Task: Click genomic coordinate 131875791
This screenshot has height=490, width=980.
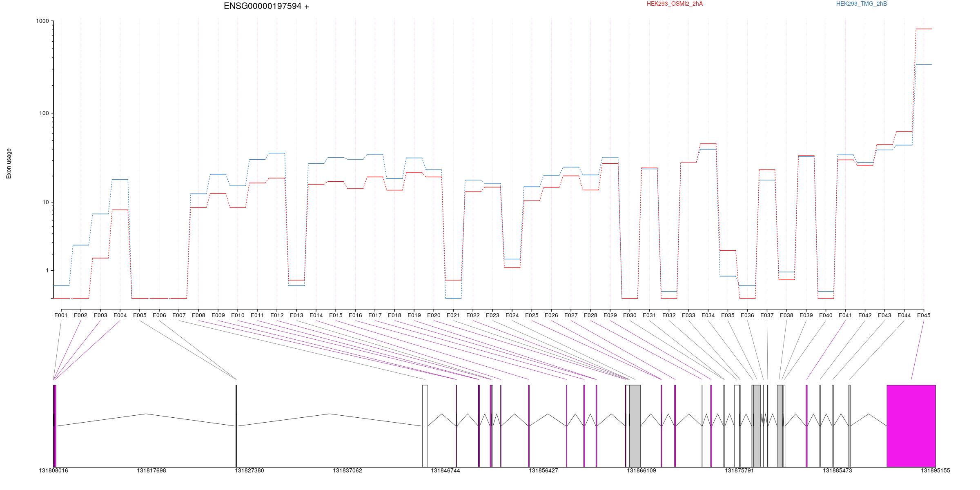Action: coord(739,470)
